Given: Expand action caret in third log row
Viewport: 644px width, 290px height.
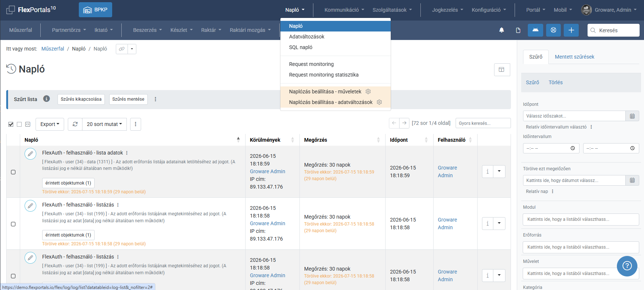Looking at the screenshot, I should coord(499,275).
